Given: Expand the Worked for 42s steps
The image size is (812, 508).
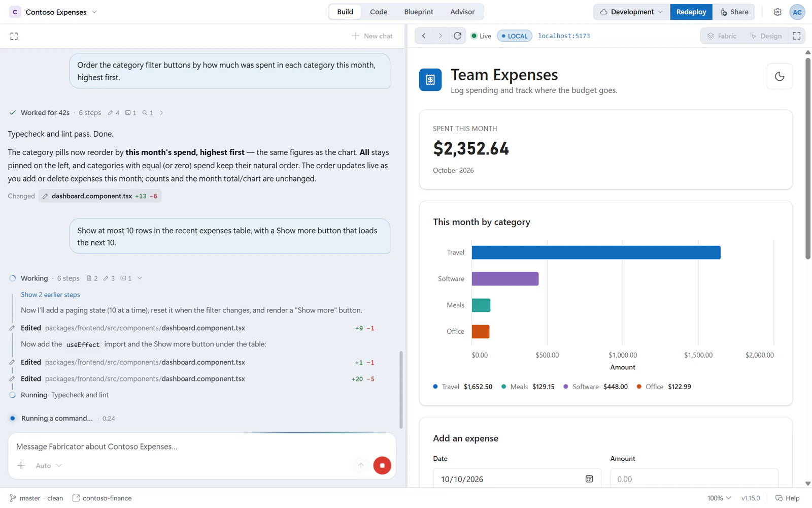Looking at the screenshot, I should pyautogui.click(x=161, y=113).
